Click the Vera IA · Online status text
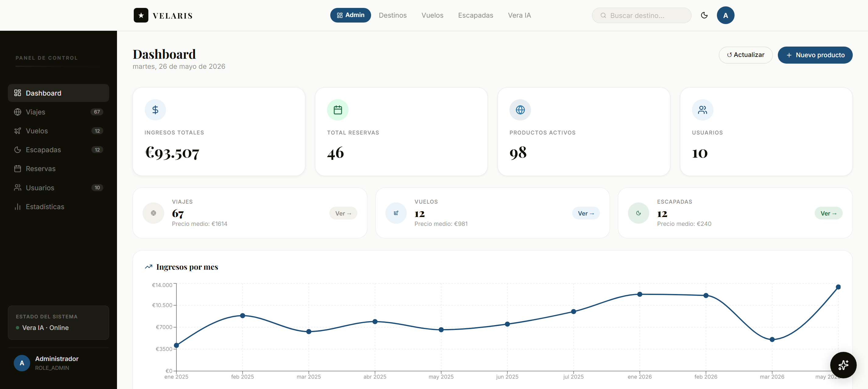868x389 pixels. (45, 328)
